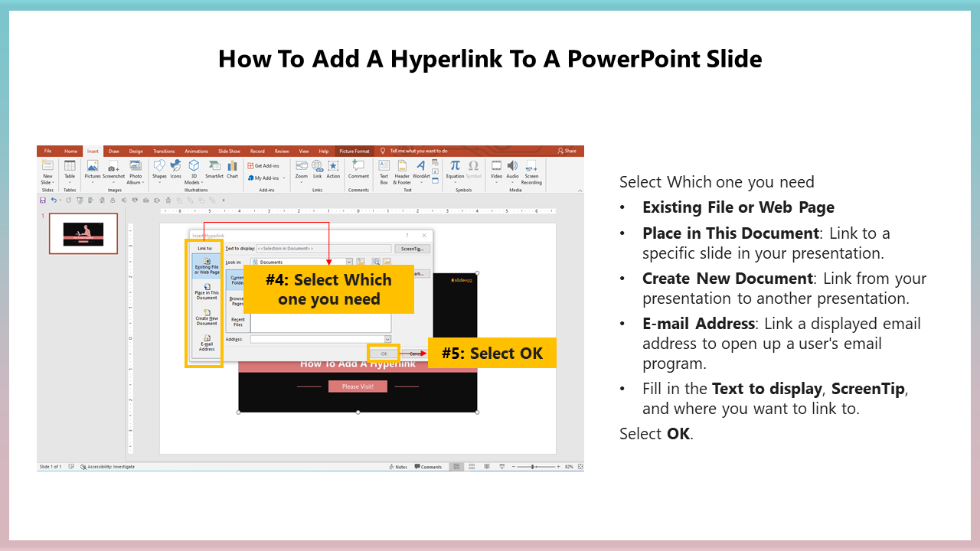Click OK in Insert Hyperlink dialog
The image size is (980, 551).
pyautogui.click(x=384, y=354)
